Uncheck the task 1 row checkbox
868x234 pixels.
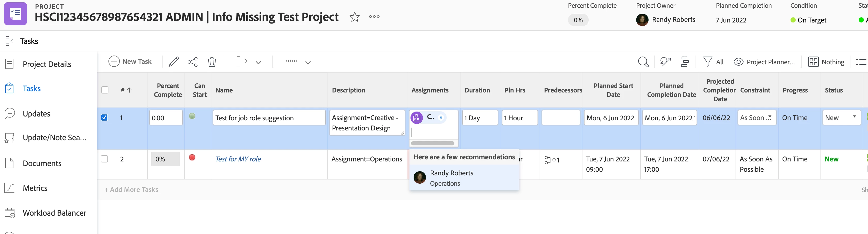[x=105, y=118]
